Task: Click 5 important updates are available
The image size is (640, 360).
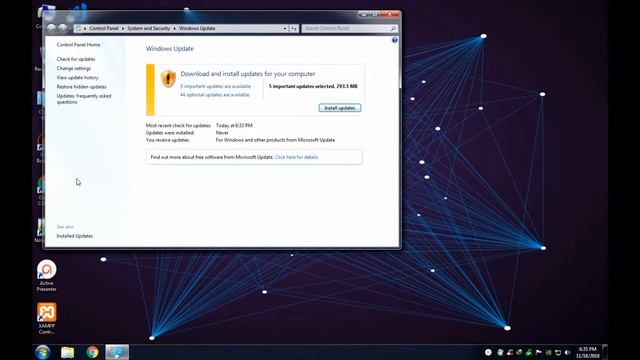Action: pyautogui.click(x=216, y=86)
